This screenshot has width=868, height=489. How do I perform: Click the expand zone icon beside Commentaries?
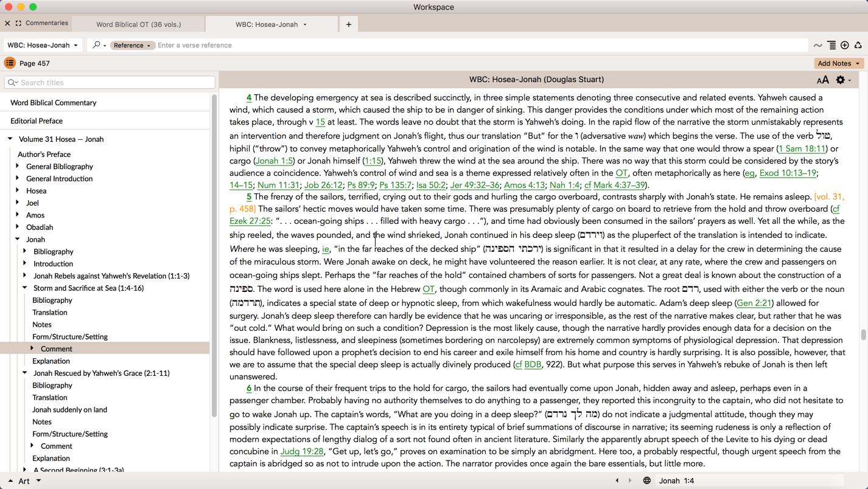[18, 23]
